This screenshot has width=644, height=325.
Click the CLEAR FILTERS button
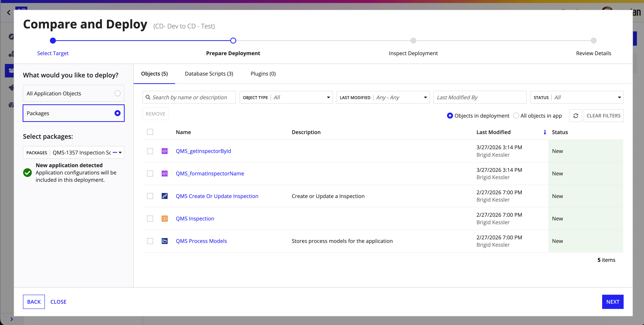(603, 116)
